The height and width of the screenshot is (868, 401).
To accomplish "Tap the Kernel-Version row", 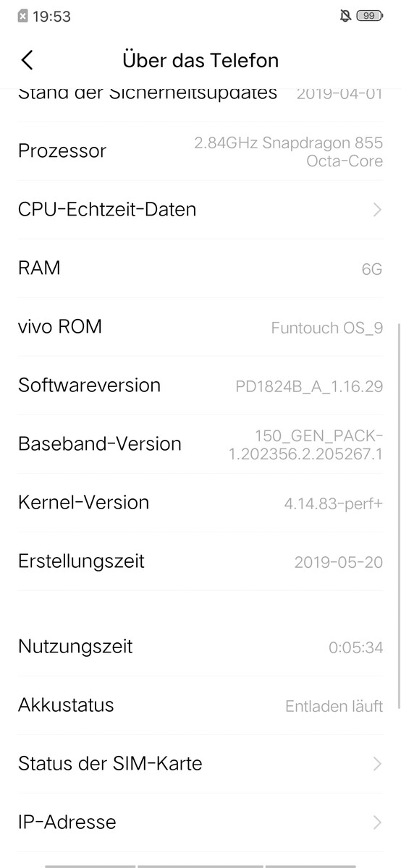I will 200,503.
